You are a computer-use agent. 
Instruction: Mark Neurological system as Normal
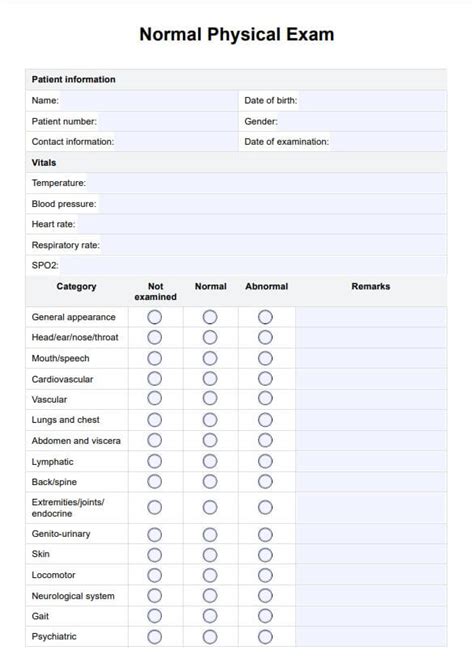point(210,596)
